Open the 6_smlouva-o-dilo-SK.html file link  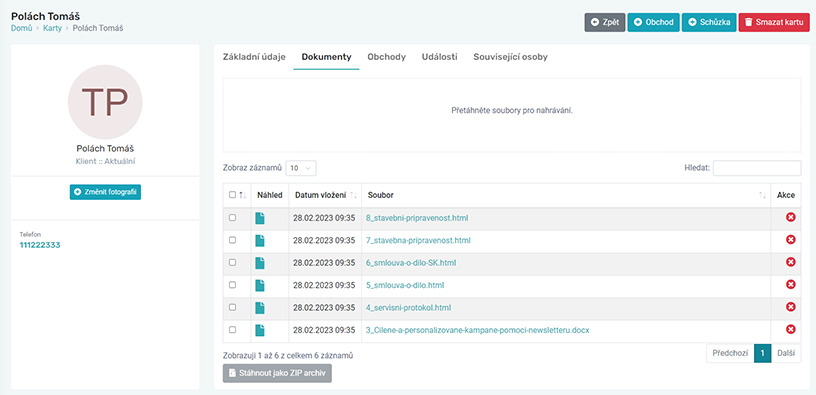pyautogui.click(x=411, y=263)
